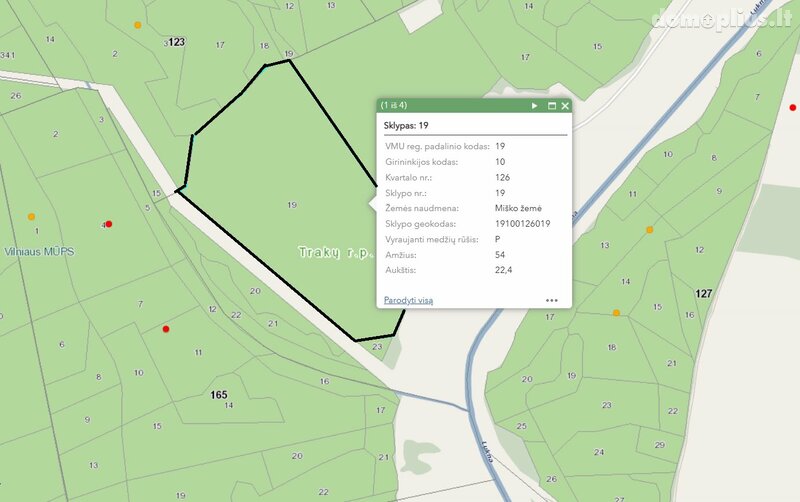800x502 pixels.
Task: Click the 'Sklypo geokodas:' label
Action: pos(420,223)
